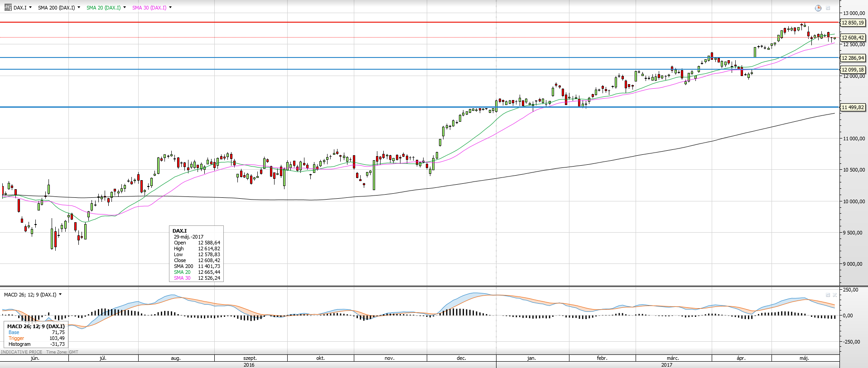The image size is (868, 368).
Task: Click the ápr. month on time axis
Action: click(x=741, y=358)
